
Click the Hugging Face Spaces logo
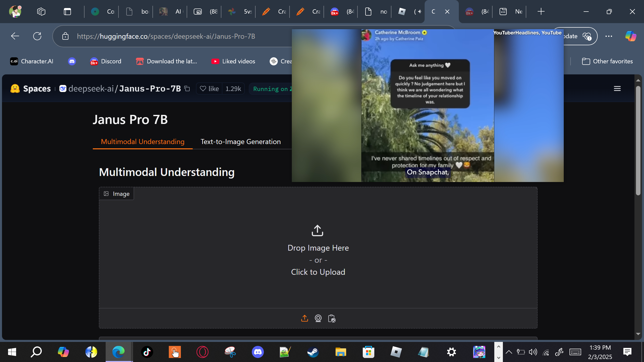(30, 88)
